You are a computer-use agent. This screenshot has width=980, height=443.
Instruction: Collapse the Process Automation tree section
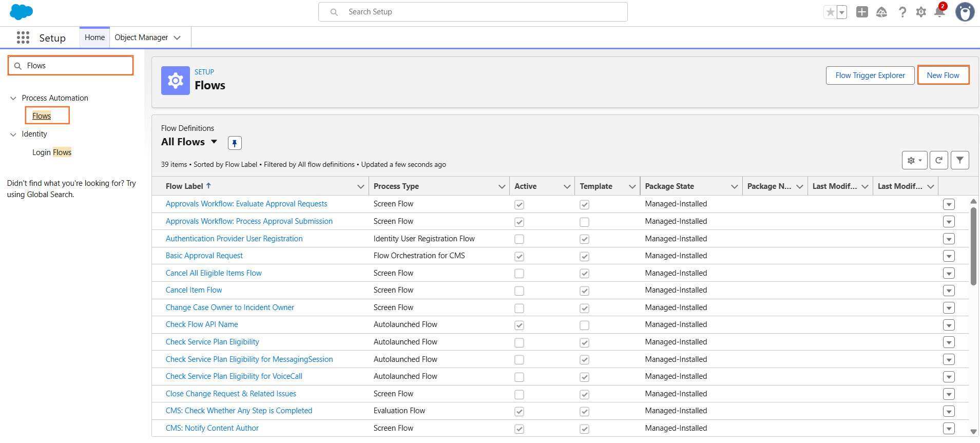[13, 98]
